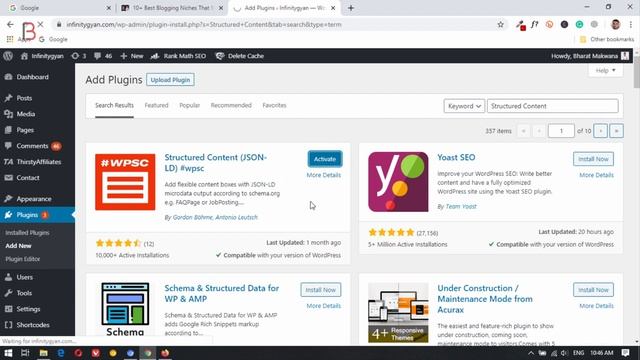This screenshot has width=640, height=360.
Task: Install Under Construction Maintenance Mode plugin
Action: (593, 290)
